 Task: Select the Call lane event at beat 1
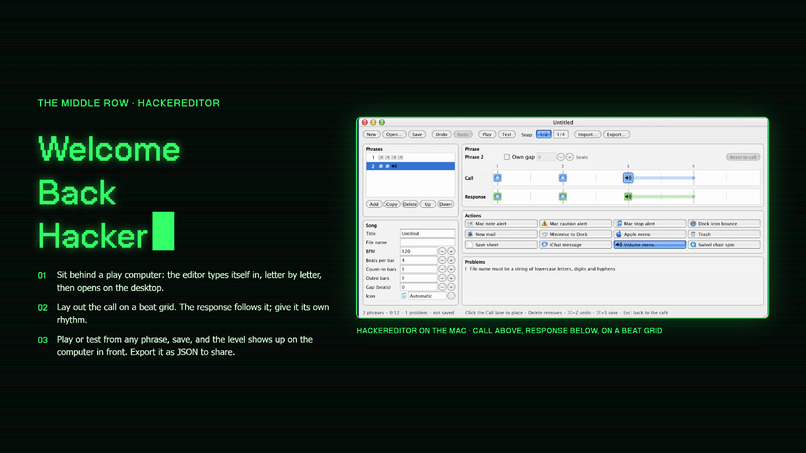coord(497,178)
